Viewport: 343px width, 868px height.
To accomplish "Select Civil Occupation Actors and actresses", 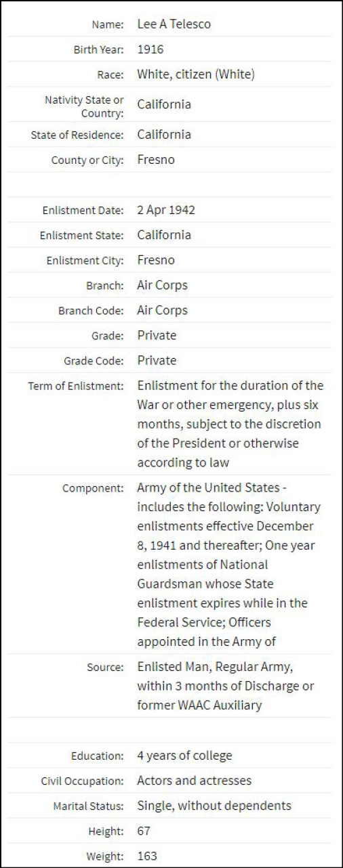I will point(194,781).
